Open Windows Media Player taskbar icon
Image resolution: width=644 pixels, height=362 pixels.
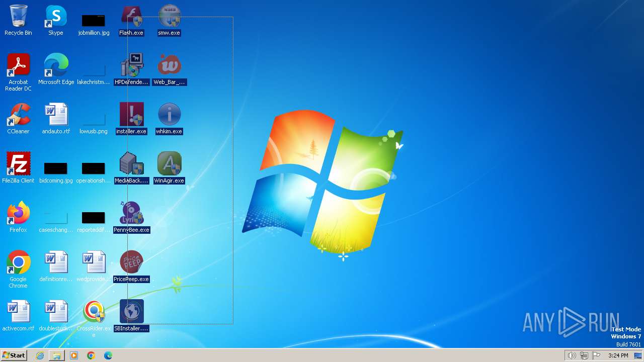(74, 355)
